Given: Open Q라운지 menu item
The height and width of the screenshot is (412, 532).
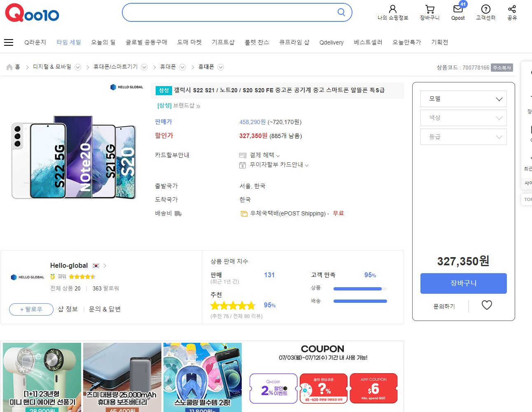Looking at the screenshot, I should point(35,42).
